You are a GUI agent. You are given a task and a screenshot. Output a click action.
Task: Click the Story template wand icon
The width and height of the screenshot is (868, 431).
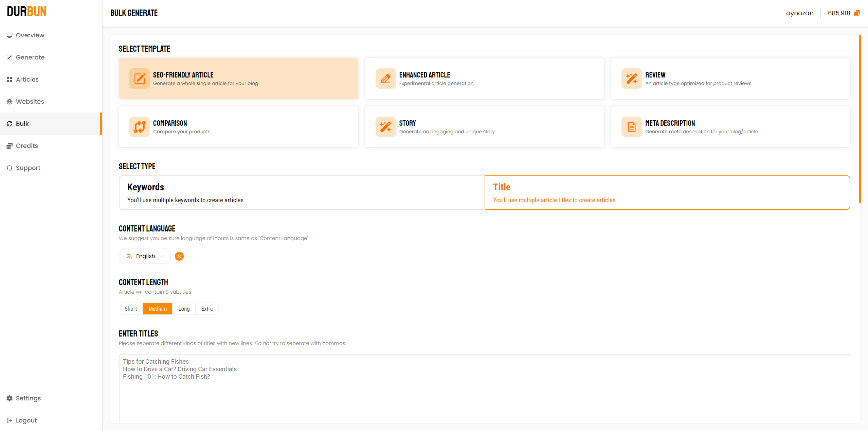[x=385, y=127]
